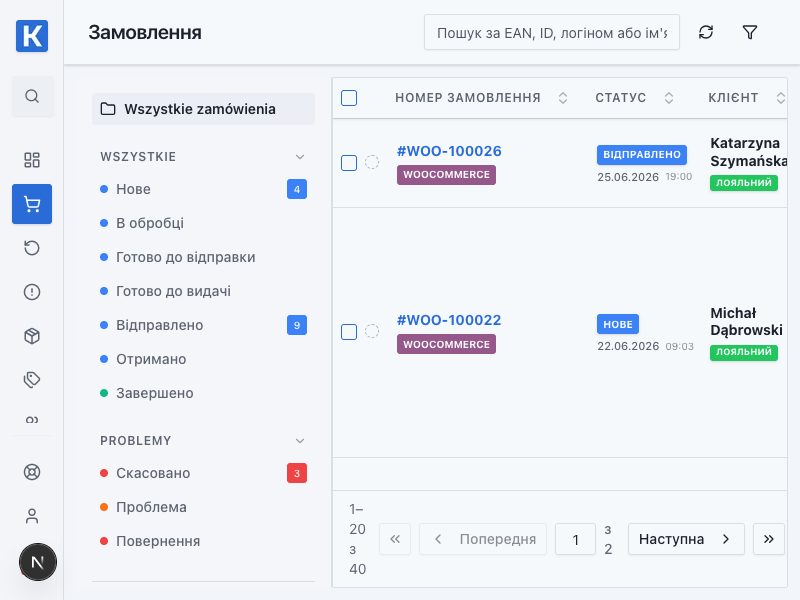Image resolution: width=800 pixels, height=600 pixels.
Task: Filter by Готово до видачі status
Action: pyautogui.click(x=203, y=291)
